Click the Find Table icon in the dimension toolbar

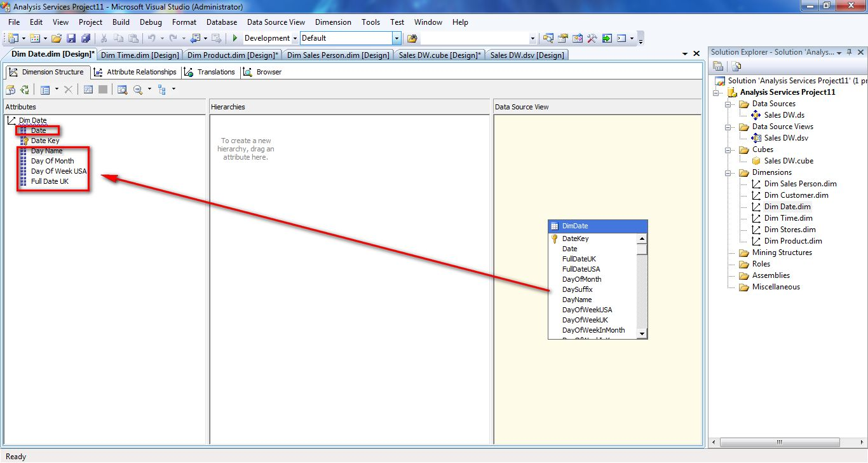click(x=122, y=90)
